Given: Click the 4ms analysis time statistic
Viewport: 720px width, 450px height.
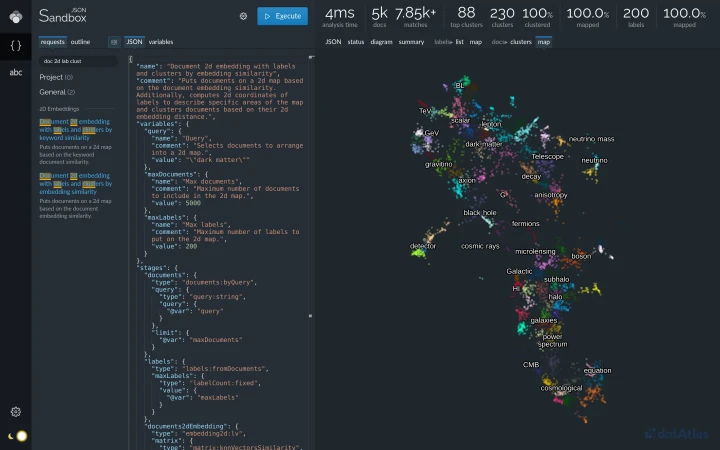Looking at the screenshot, I should coord(339,17).
